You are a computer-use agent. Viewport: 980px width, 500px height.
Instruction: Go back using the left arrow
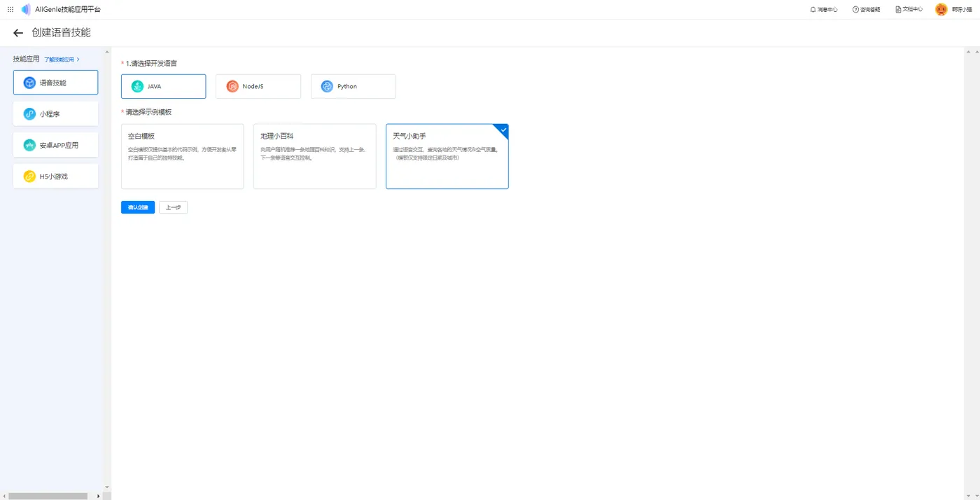(18, 33)
